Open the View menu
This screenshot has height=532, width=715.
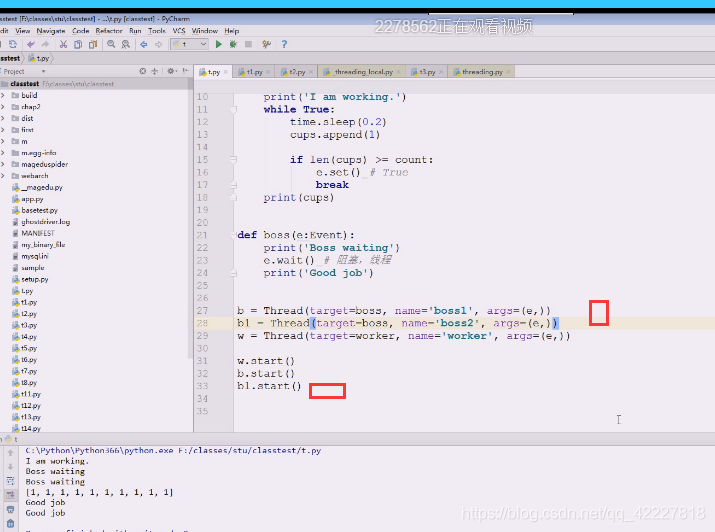(x=23, y=31)
